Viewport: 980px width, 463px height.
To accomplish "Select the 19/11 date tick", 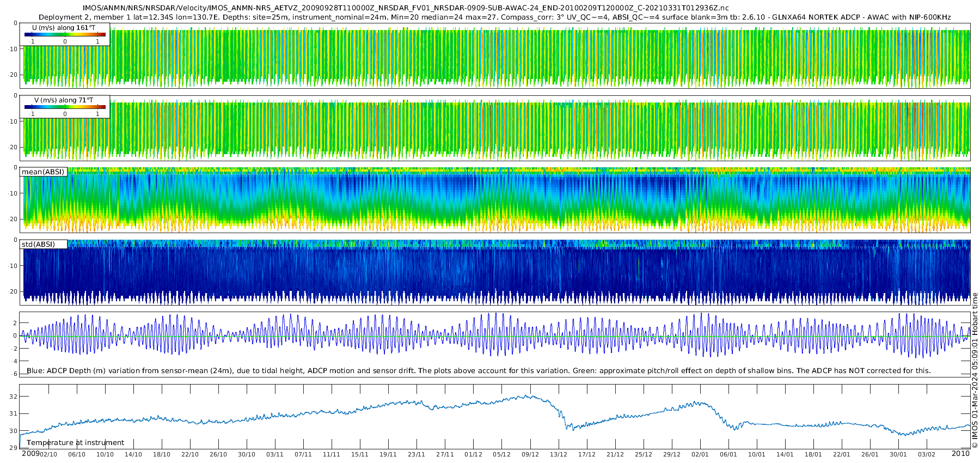I will click(388, 454).
